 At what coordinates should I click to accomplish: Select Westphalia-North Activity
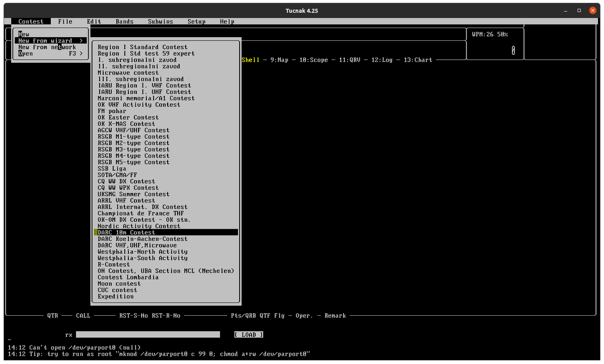(x=166, y=252)
